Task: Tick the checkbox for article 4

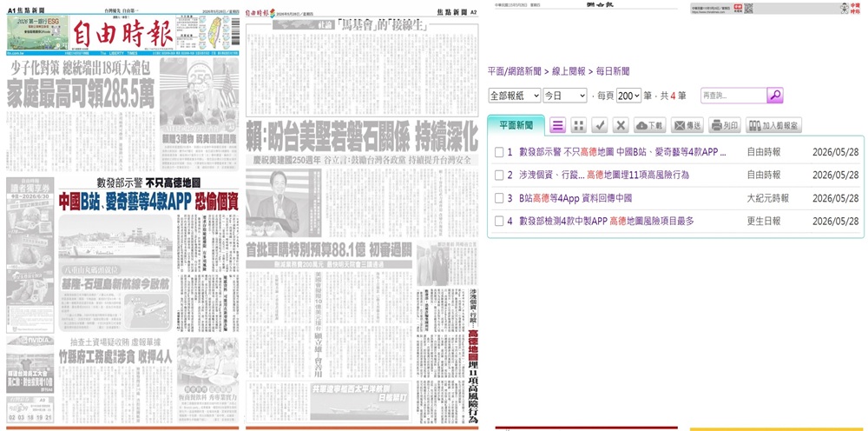Action: [x=499, y=221]
